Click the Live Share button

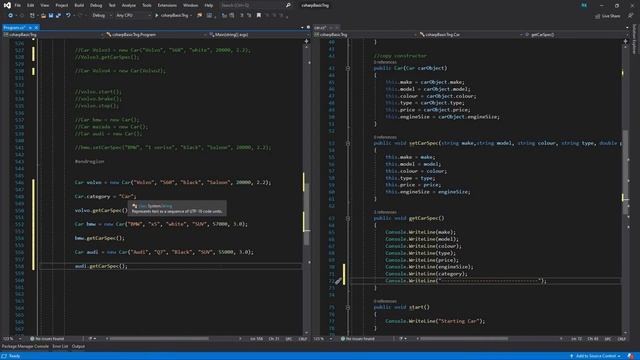(607, 16)
